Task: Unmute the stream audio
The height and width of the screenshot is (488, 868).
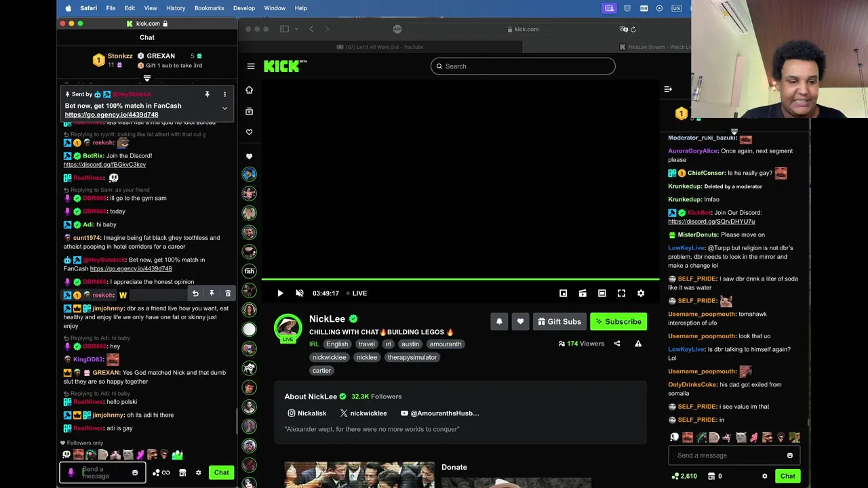Action: pos(300,293)
